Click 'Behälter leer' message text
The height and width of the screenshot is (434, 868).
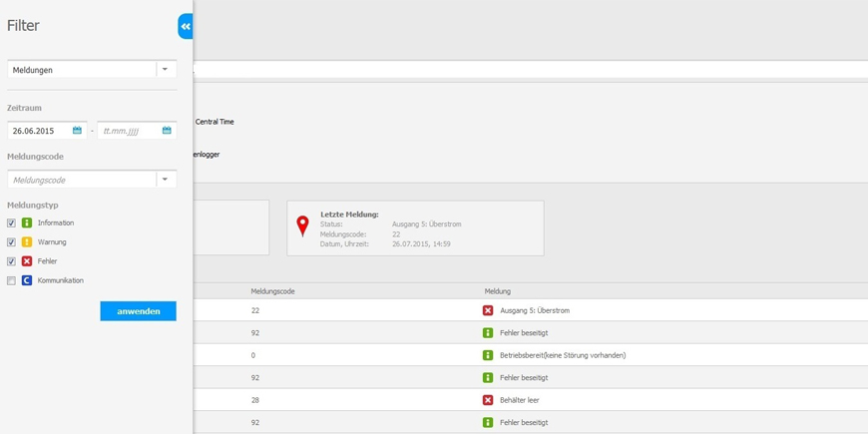(x=519, y=400)
